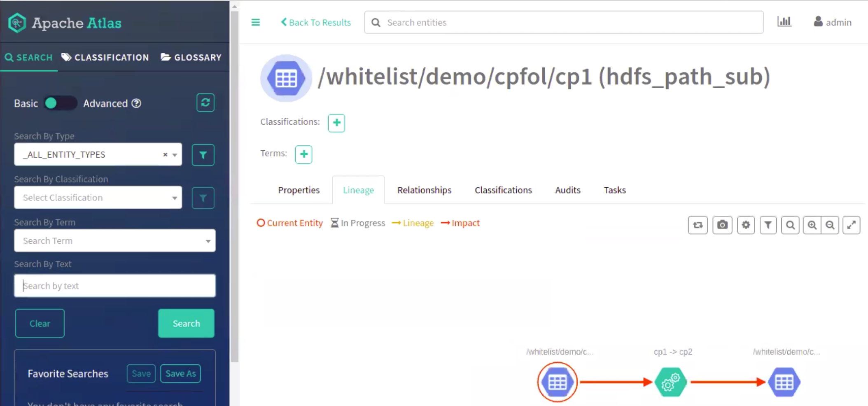Viewport: 868px width, 406px height.
Task: Open lineage settings gear icon
Action: pos(746,225)
